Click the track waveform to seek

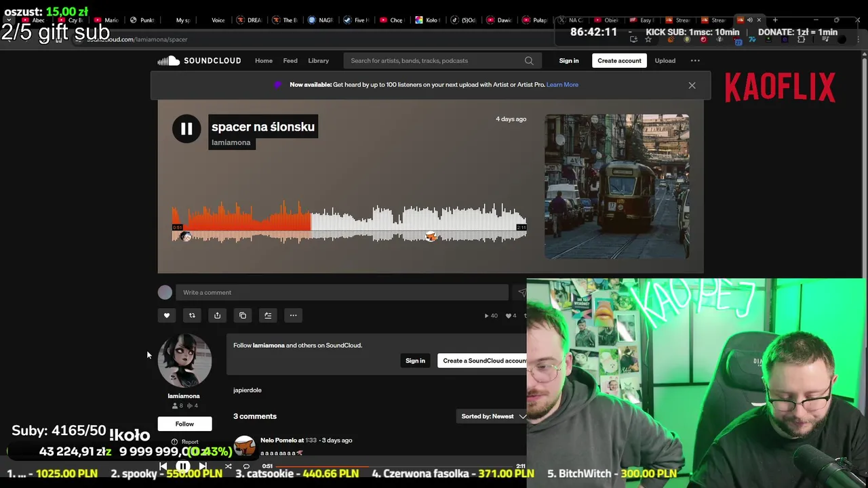pos(349,222)
